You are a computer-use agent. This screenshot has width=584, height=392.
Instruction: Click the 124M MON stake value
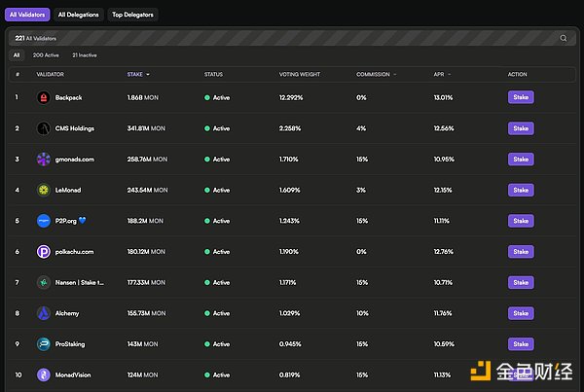(142, 374)
